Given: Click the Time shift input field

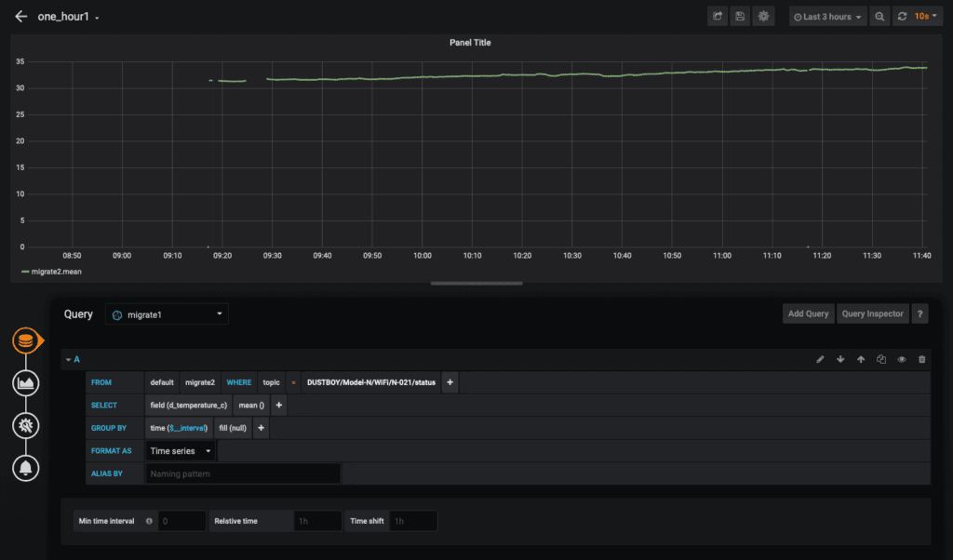Looking at the screenshot, I should point(412,521).
